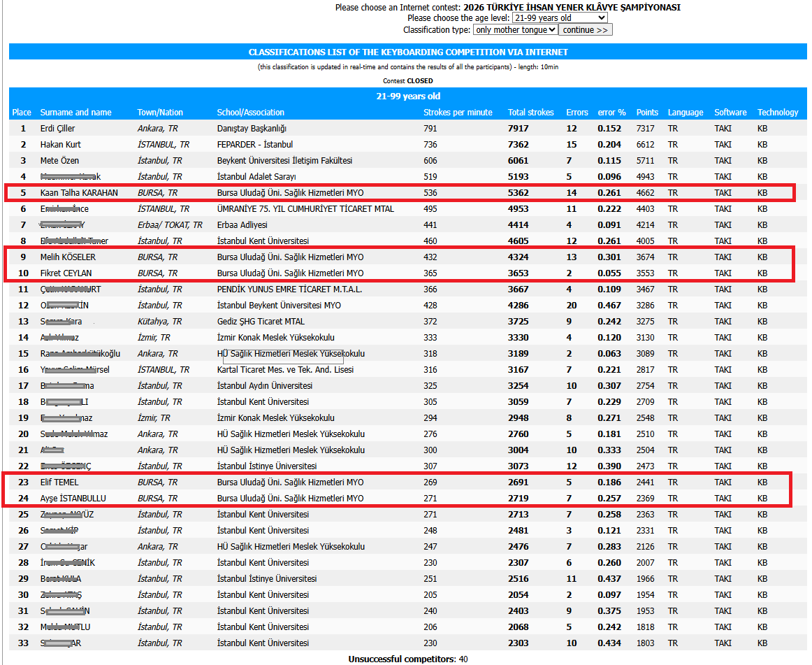This screenshot has width=812, height=665.
Task: Click the Total strokes column header
Action: click(530, 113)
